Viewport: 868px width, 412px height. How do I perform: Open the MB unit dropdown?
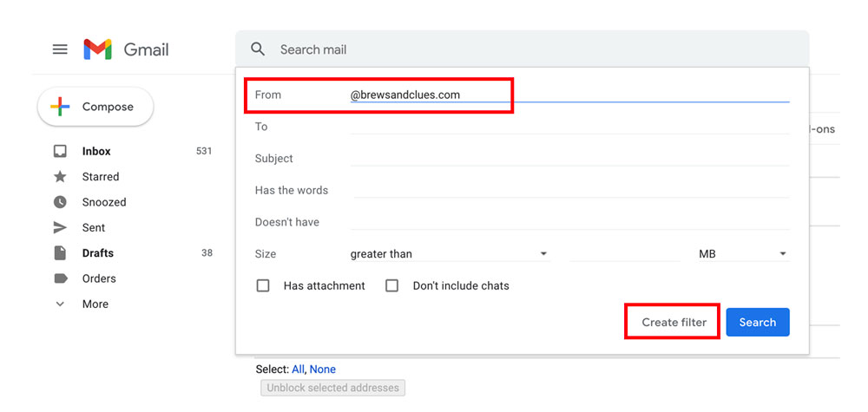(x=744, y=254)
